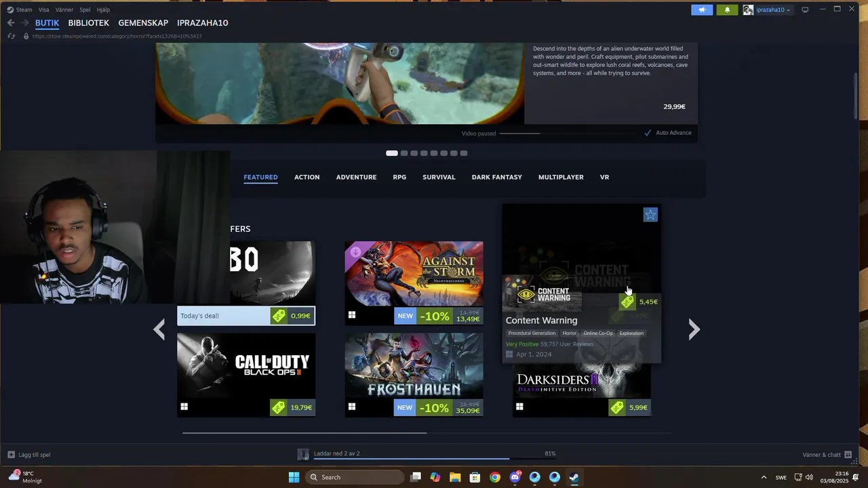
Task: Switch to the BIBLIOTEK tab
Action: [89, 23]
